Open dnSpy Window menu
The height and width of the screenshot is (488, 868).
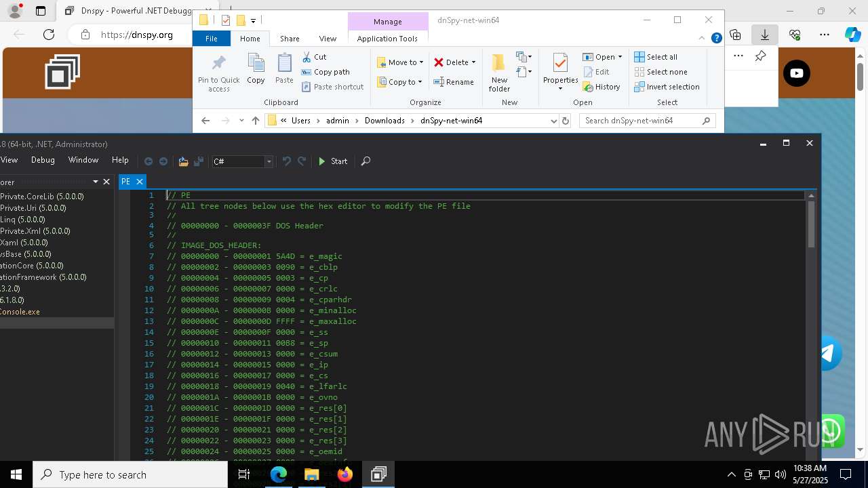point(83,160)
